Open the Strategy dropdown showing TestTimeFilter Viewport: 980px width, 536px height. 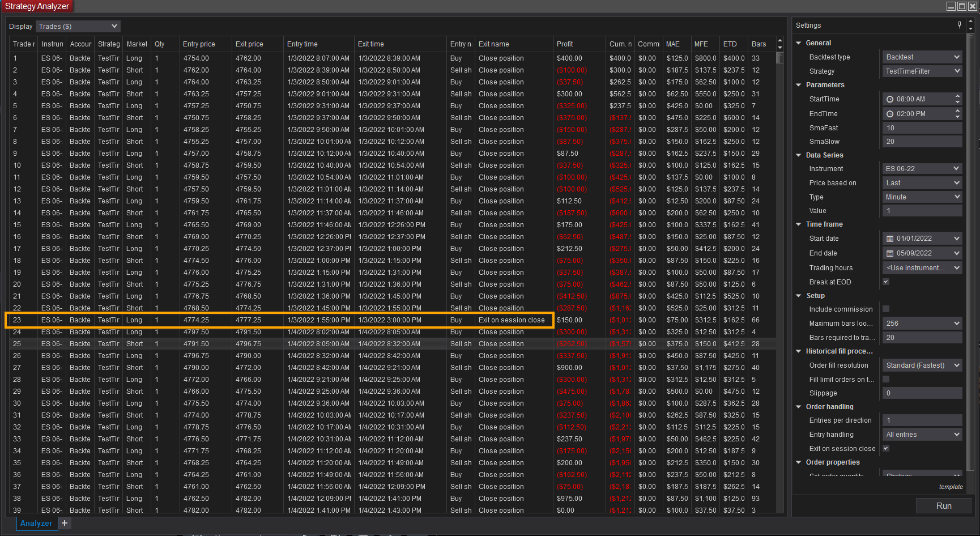pyautogui.click(x=922, y=71)
